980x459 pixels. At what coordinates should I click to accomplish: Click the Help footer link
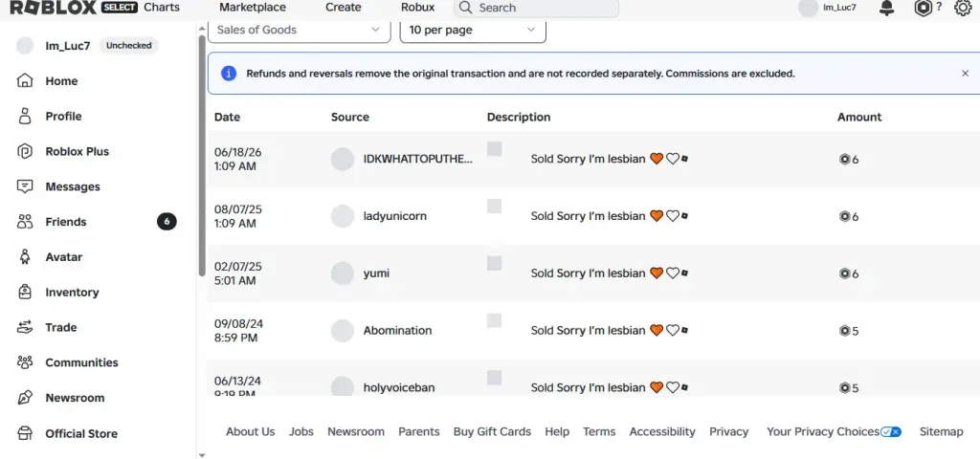[557, 431]
